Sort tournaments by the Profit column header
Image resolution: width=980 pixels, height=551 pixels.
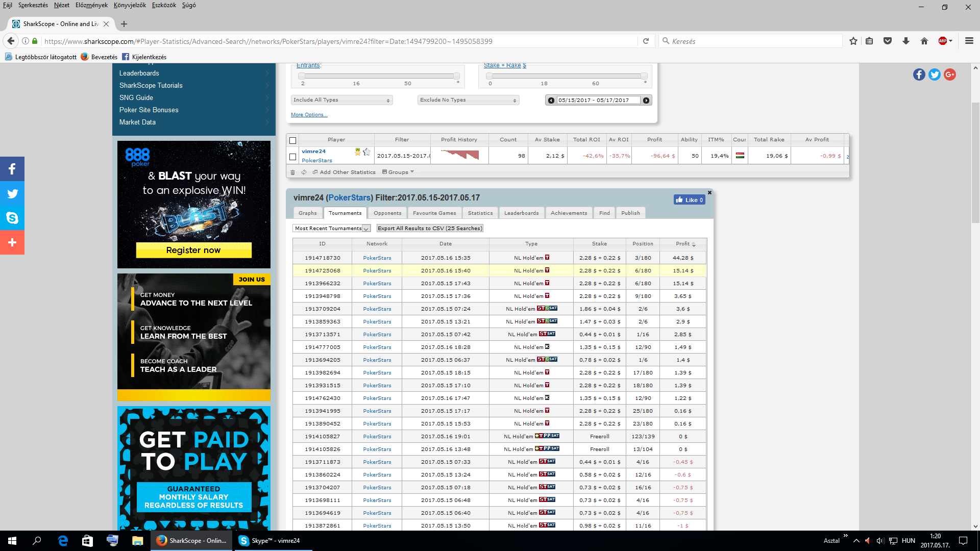pyautogui.click(x=683, y=244)
